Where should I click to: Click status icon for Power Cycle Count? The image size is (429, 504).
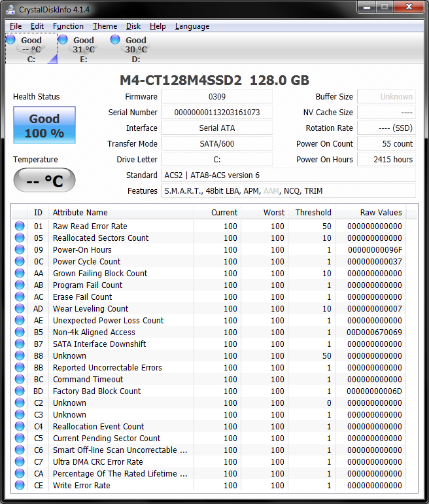click(x=20, y=261)
